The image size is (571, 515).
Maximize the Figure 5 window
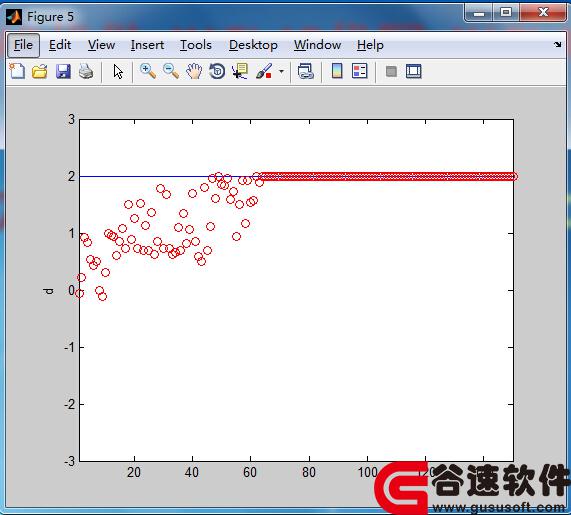(x=506, y=13)
